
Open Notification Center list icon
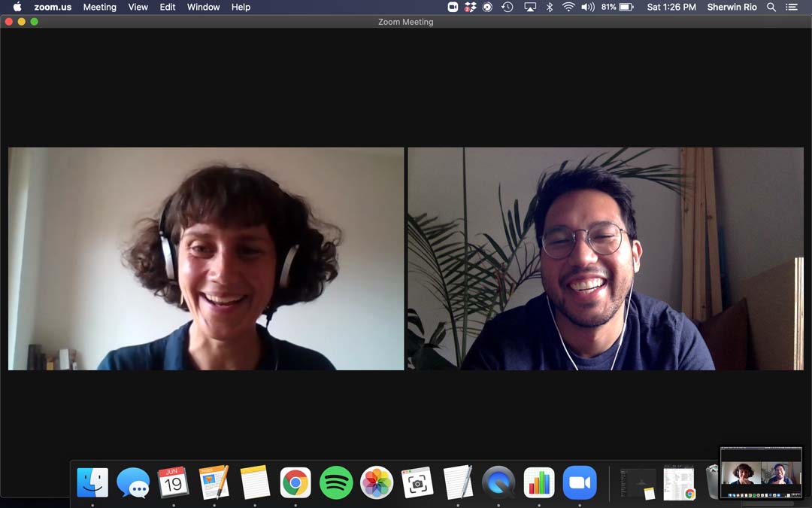(791, 7)
